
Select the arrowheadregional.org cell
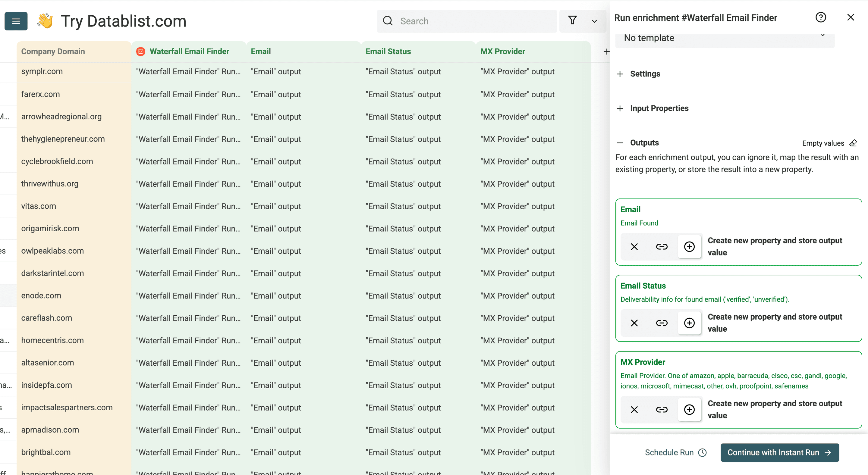74,117
